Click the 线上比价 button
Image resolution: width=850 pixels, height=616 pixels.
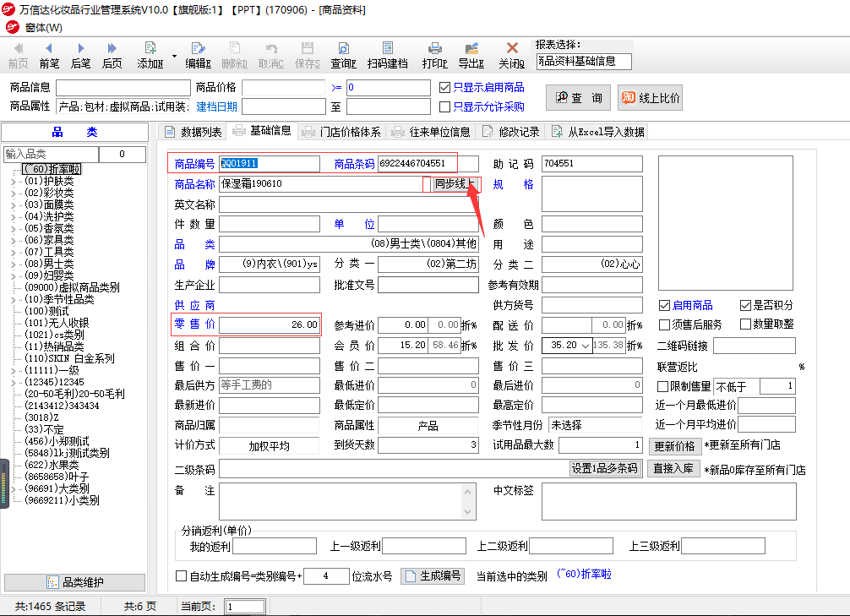point(650,98)
